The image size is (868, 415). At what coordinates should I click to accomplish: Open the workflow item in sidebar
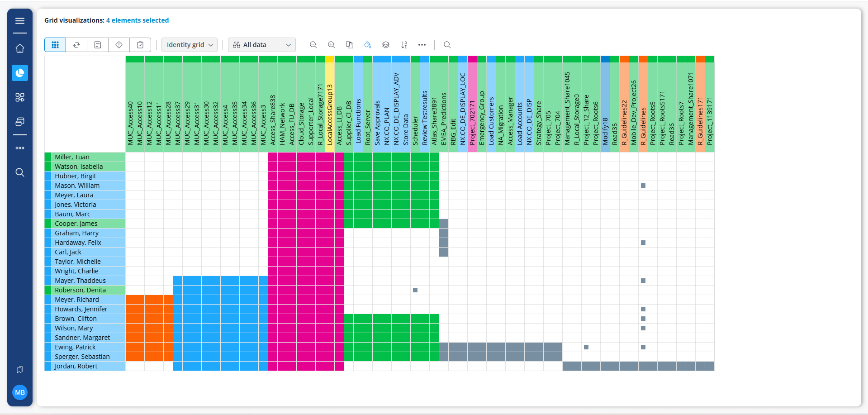(x=20, y=97)
